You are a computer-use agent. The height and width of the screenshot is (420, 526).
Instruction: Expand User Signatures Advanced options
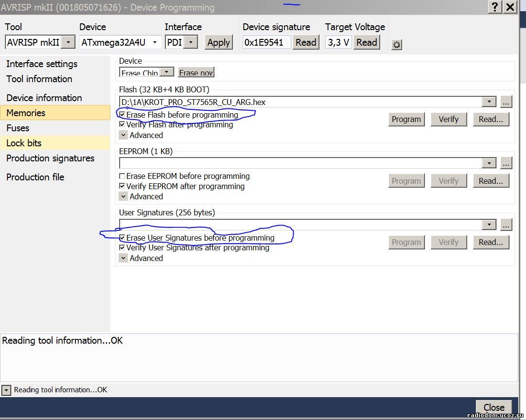pos(123,258)
